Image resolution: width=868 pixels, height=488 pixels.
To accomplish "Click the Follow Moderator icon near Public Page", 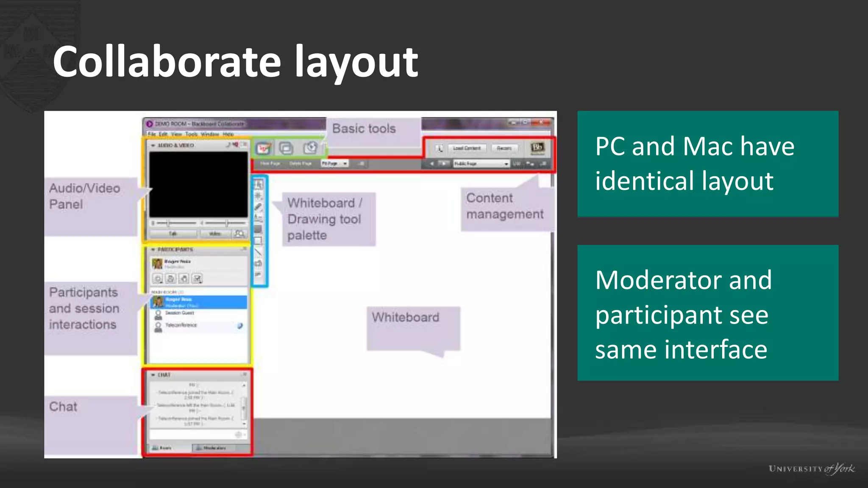I will point(530,164).
